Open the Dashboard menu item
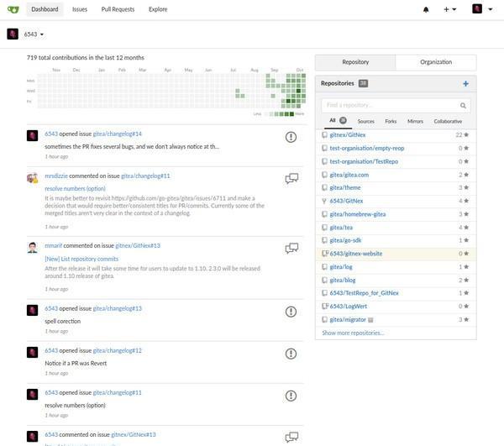504x446 pixels. pos(45,9)
